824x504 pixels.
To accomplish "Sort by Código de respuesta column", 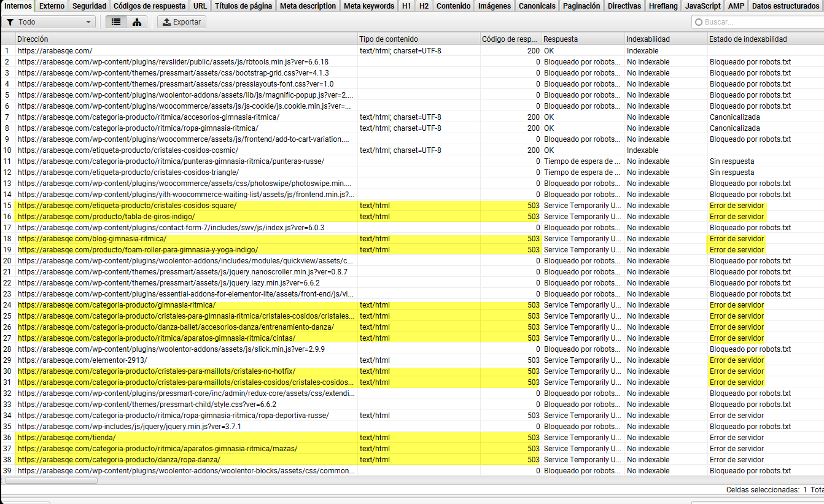I will 510,39.
